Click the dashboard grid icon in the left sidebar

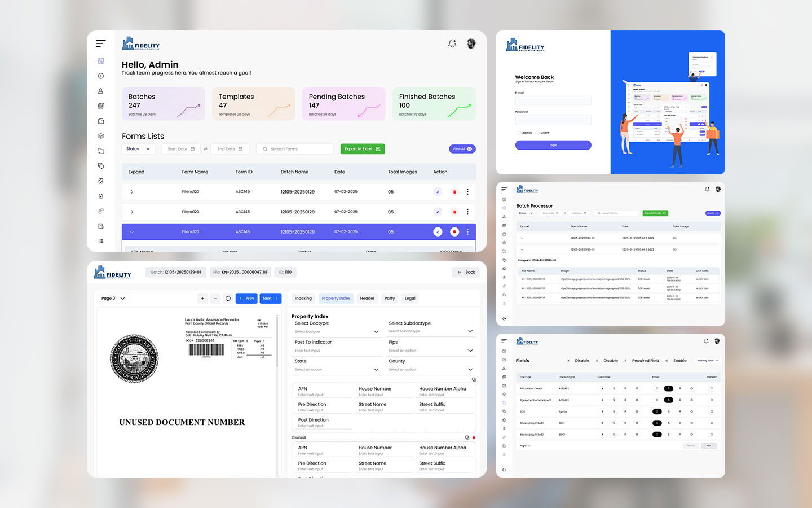(101, 61)
